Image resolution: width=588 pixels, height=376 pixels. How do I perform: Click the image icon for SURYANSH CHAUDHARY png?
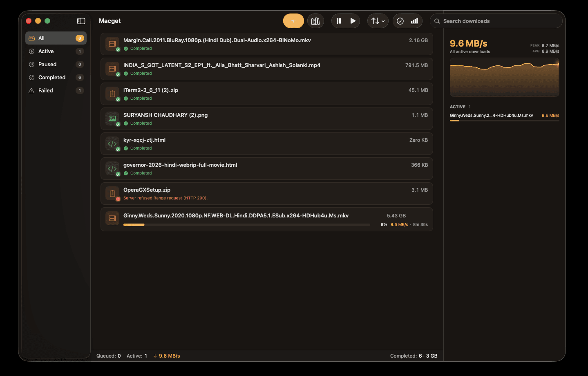(x=112, y=119)
